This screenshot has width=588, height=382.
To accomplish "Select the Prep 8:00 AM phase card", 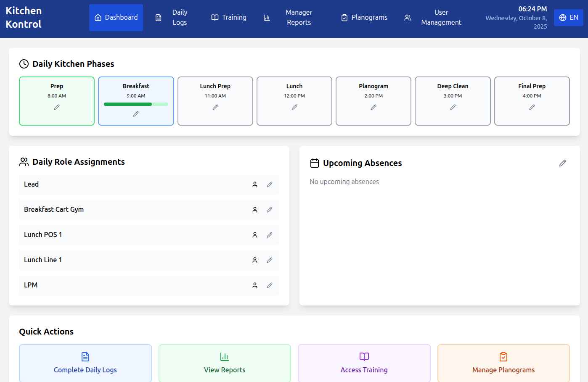I will (x=57, y=101).
